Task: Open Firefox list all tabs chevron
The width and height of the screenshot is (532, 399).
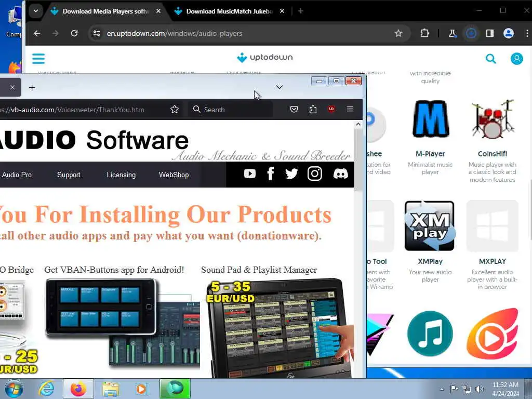Action: pyautogui.click(x=279, y=87)
